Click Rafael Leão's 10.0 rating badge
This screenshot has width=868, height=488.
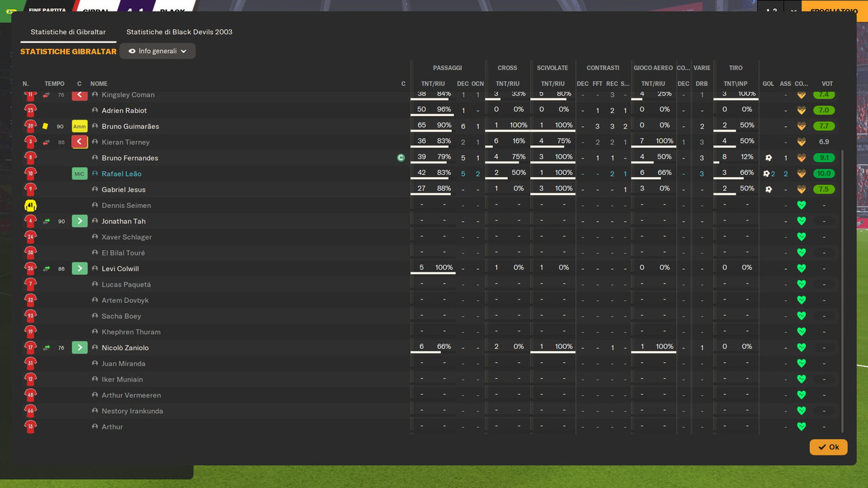pyautogui.click(x=824, y=174)
